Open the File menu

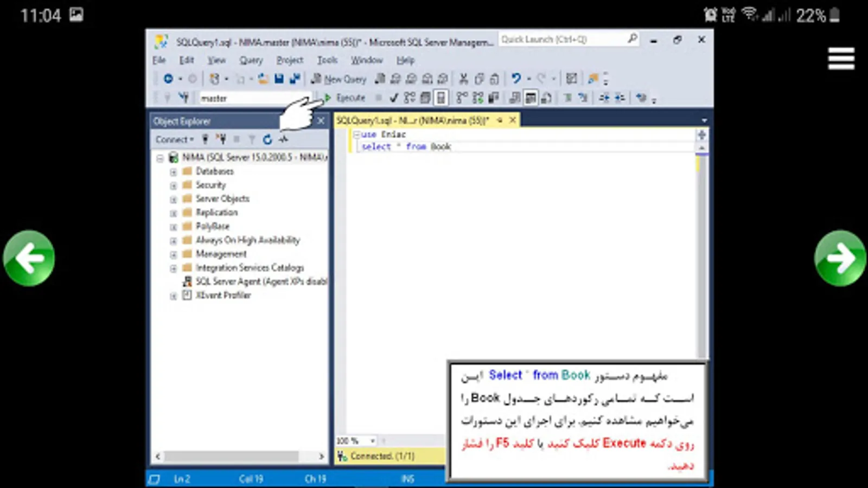[x=159, y=60]
